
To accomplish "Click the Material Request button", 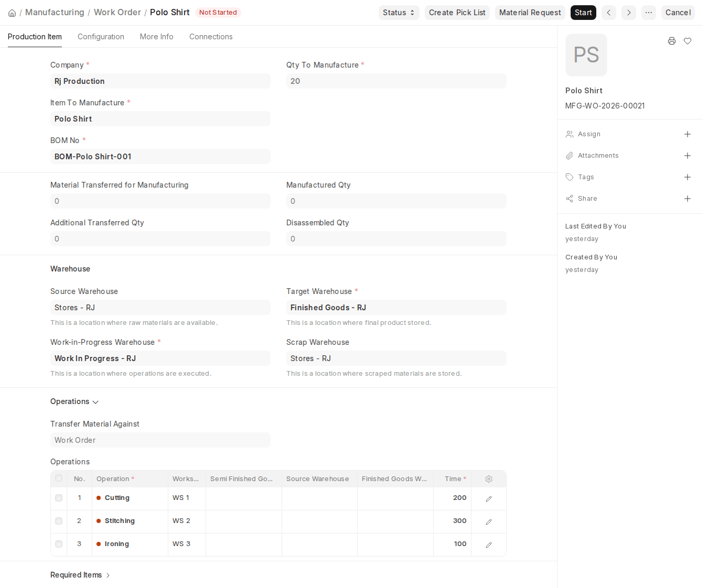I will (x=530, y=13).
